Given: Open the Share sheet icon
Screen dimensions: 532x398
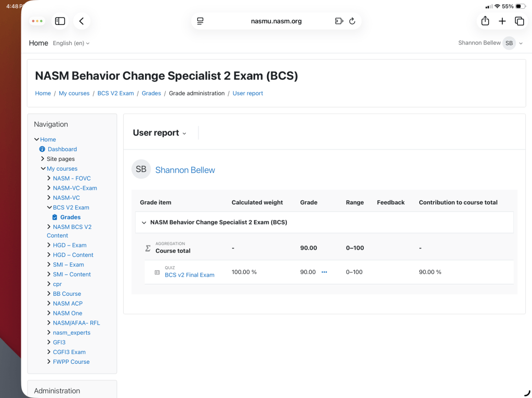Looking at the screenshot, I should click(485, 21).
